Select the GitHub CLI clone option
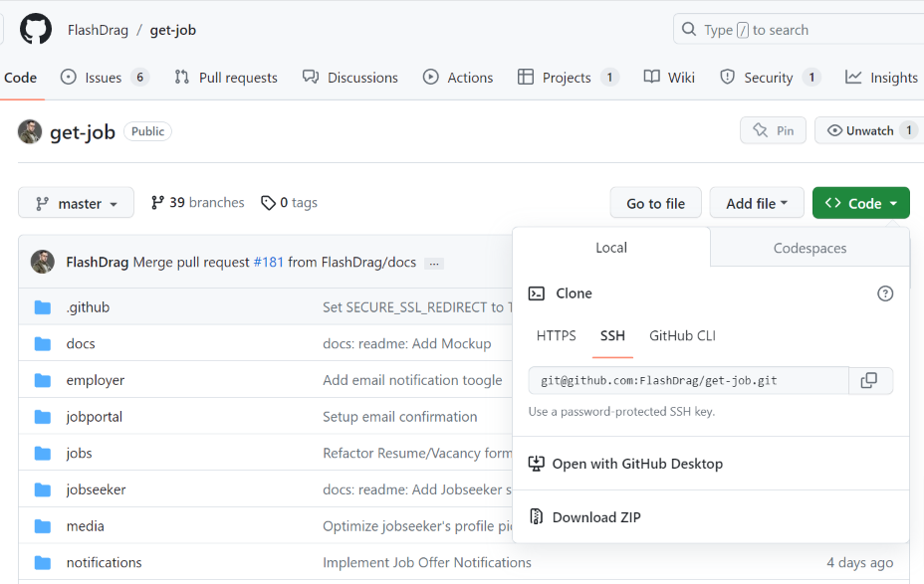Image resolution: width=924 pixels, height=584 pixels. coord(682,335)
